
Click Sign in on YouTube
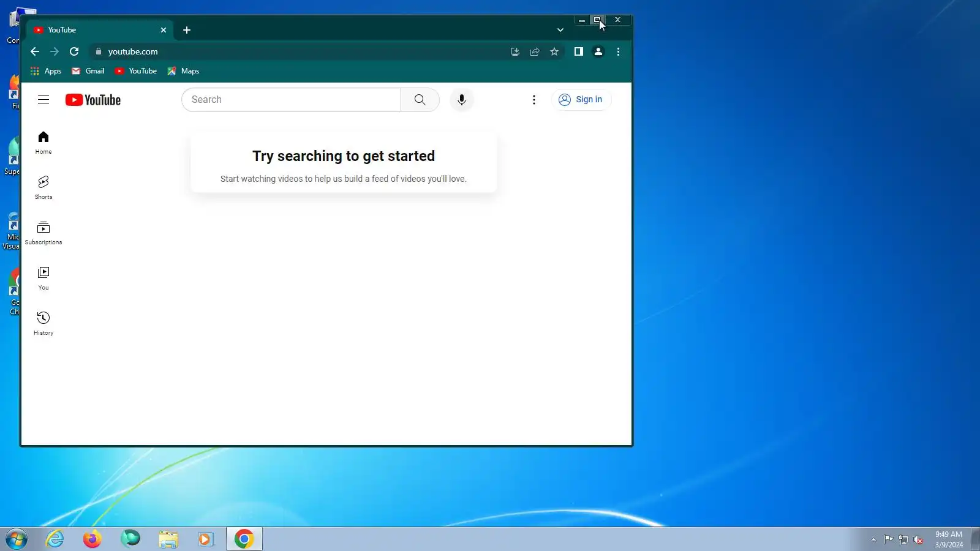click(581, 100)
